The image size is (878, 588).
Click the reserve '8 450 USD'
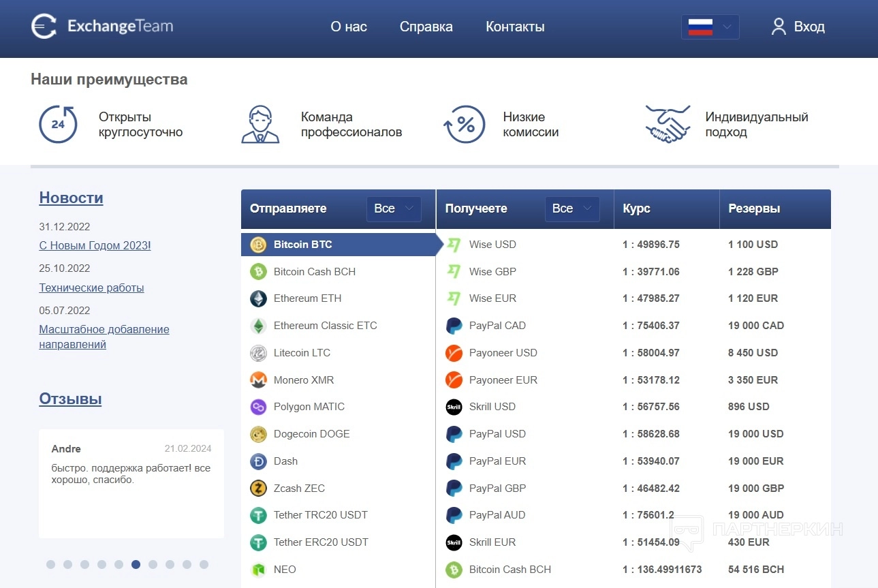point(753,353)
